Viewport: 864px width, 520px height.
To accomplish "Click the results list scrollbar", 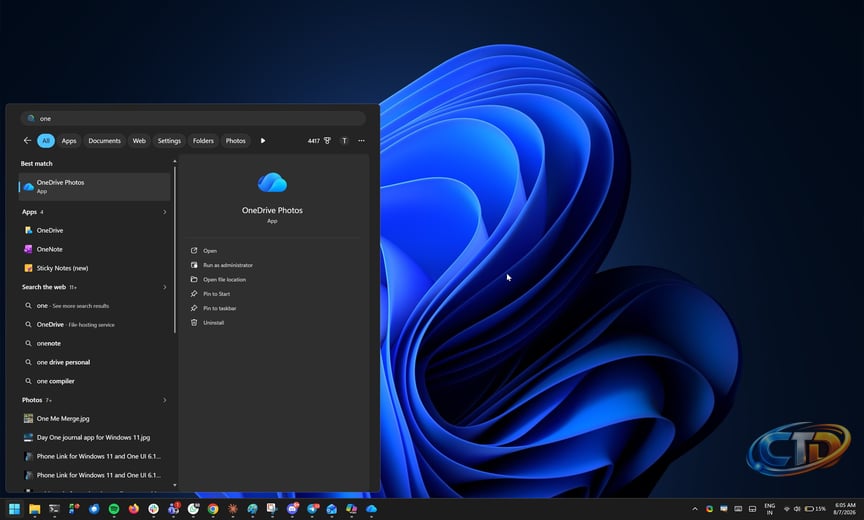I will click(x=175, y=249).
